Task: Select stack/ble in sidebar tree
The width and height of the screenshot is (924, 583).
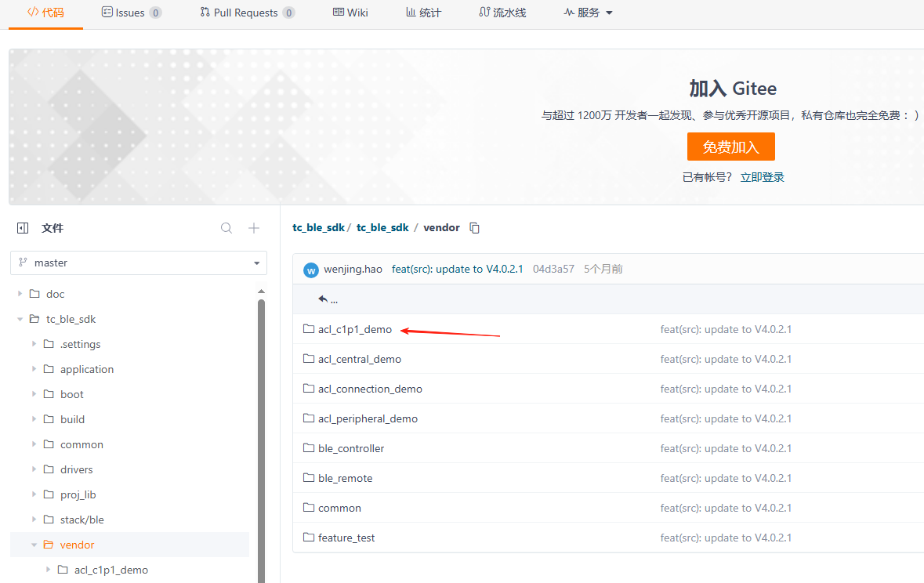Action: [82, 520]
